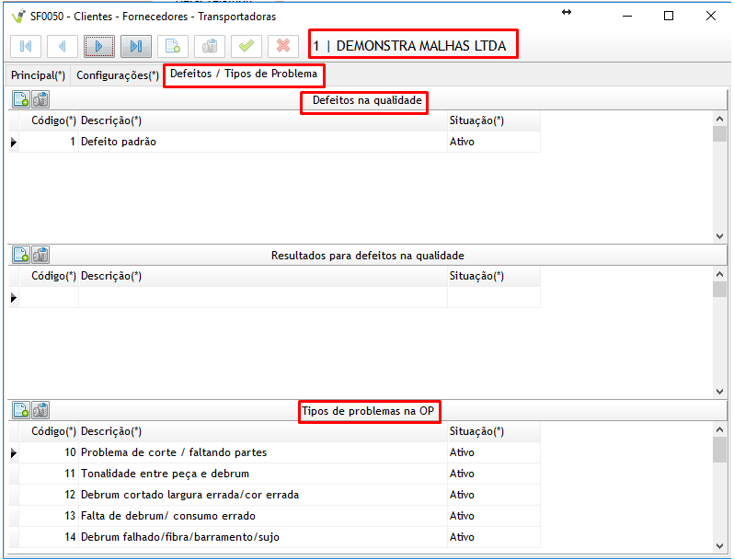Click Código(*) header in Tipos de problemas
The height and width of the screenshot is (560, 734).
49,431
